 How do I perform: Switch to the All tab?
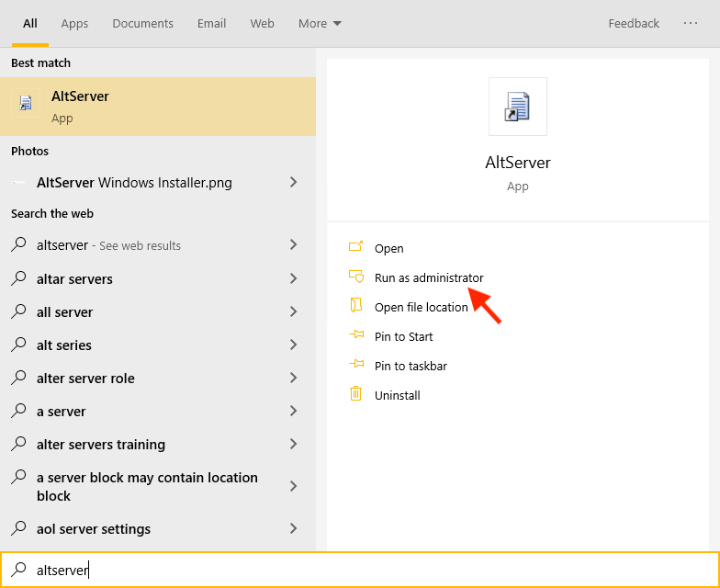29,24
